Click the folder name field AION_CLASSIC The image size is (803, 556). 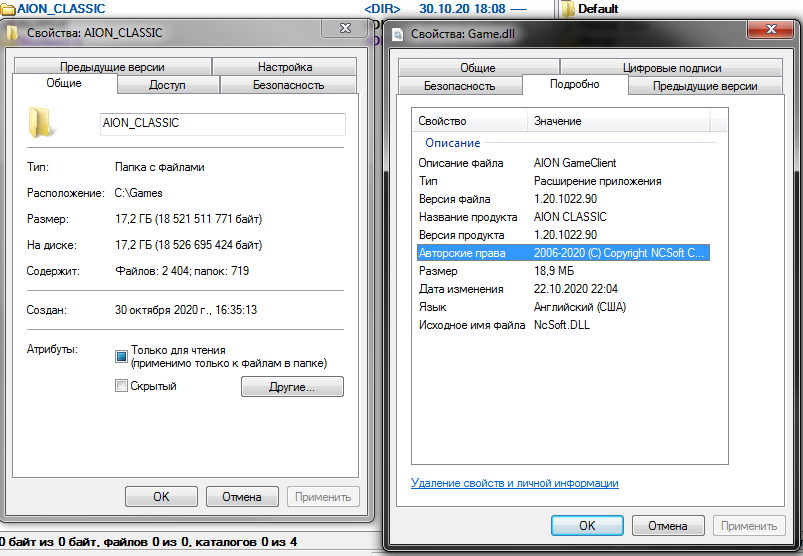223,123
